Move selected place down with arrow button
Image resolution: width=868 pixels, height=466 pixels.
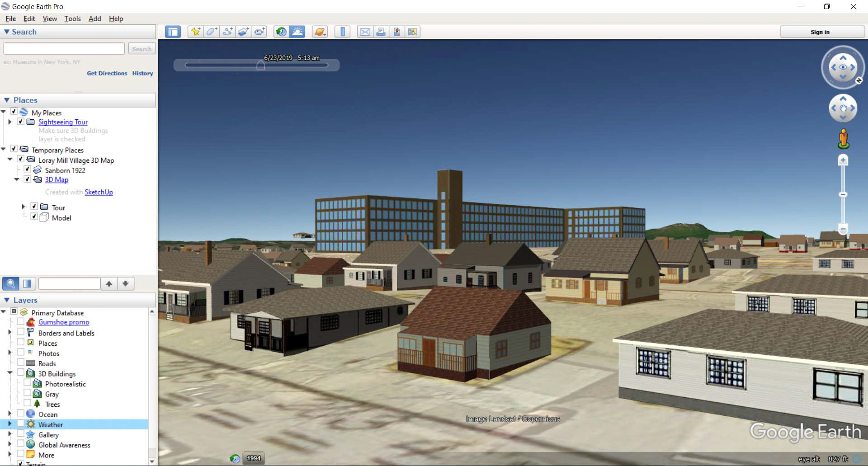point(125,283)
